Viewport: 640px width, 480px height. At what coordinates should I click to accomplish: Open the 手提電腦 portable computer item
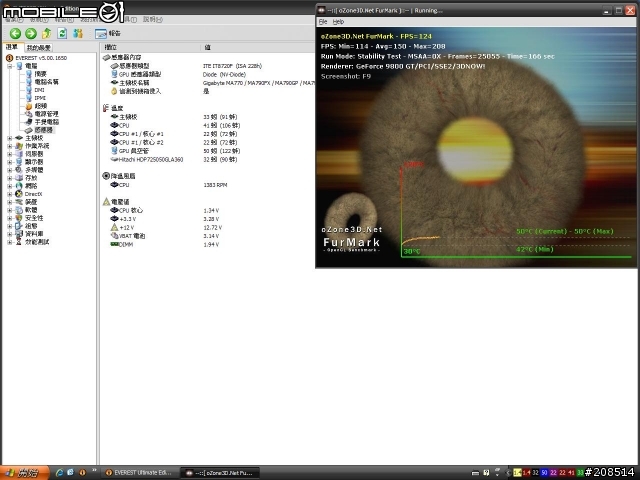pos(42,122)
